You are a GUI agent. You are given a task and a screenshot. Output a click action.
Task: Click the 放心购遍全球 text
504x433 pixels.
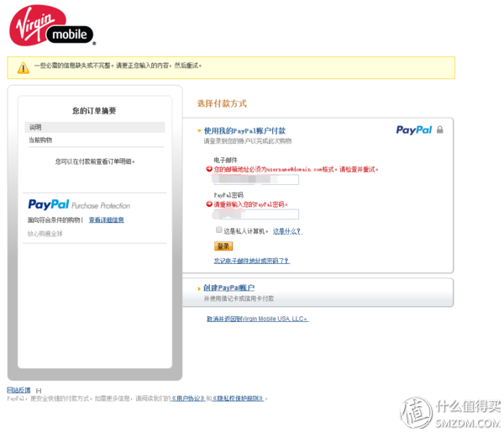(x=45, y=234)
